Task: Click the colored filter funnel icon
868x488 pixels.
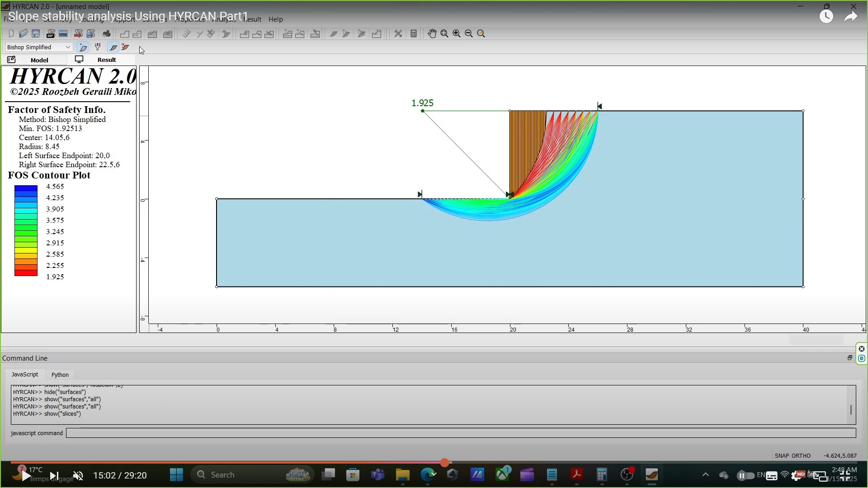Action: pos(98,47)
